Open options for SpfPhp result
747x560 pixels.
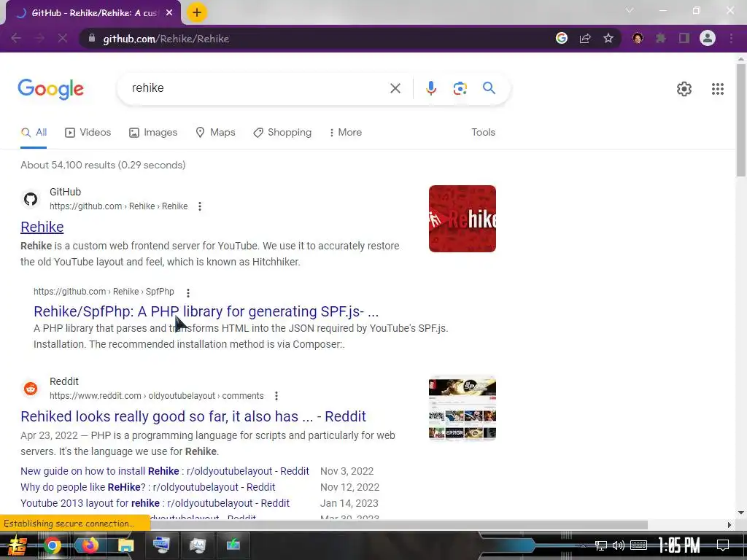188,292
